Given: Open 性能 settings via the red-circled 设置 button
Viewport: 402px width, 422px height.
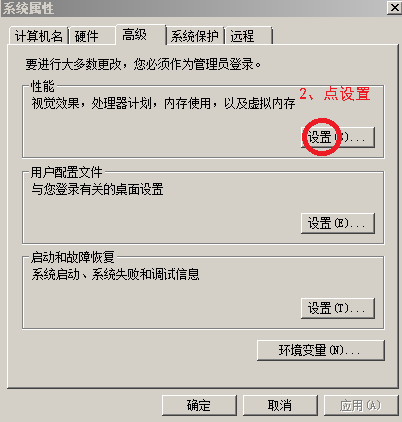Looking at the screenshot, I should point(338,137).
